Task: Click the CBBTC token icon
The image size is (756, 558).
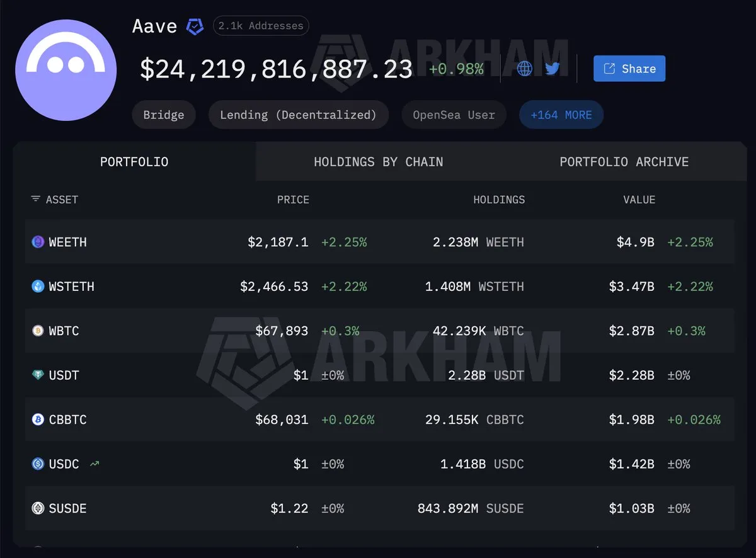Action: tap(38, 419)
